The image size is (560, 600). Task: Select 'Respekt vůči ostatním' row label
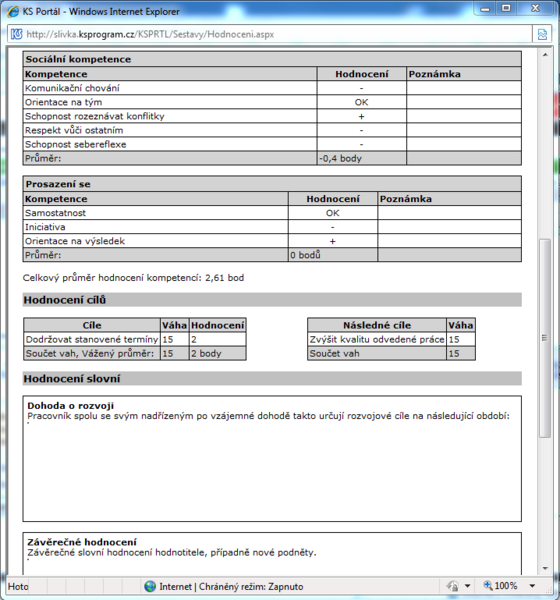point(74,130)
